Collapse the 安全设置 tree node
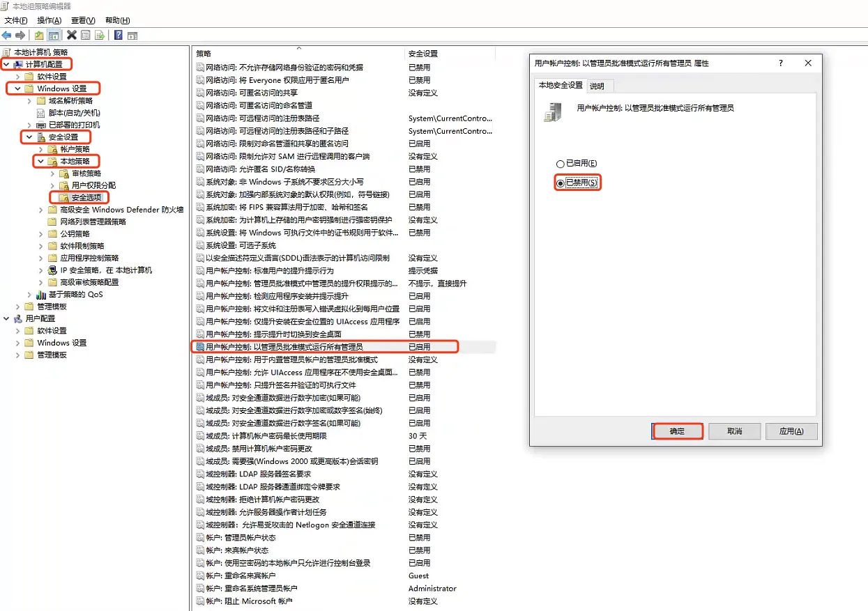Viewport: 868px width, 611px height. [29, 137]
